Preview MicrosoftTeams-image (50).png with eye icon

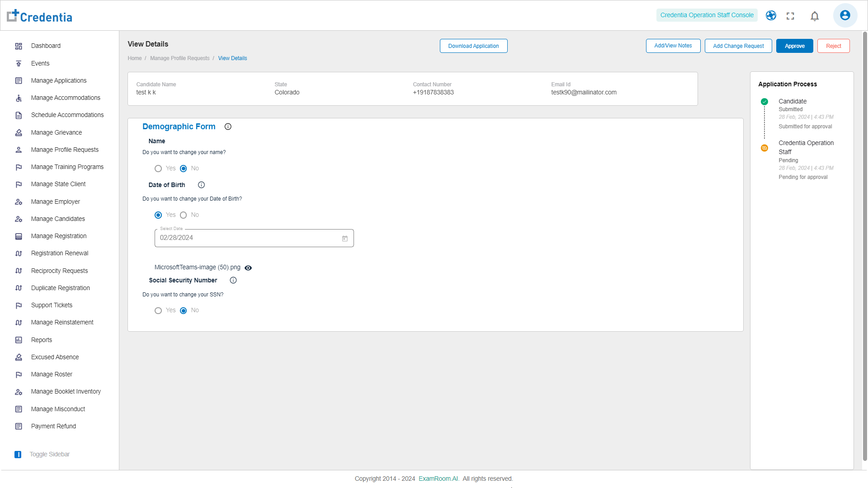point(248,268)
